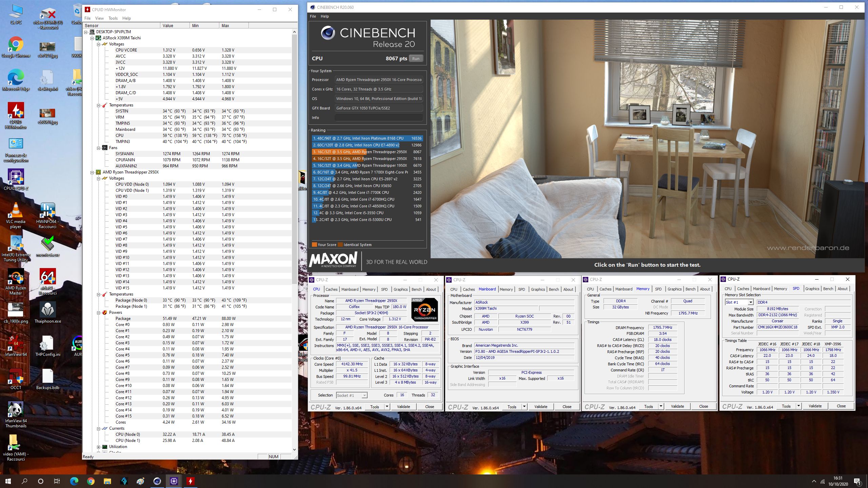
Task: Open Thaiphoon.exe desktop icon
Action: point(47,312)
